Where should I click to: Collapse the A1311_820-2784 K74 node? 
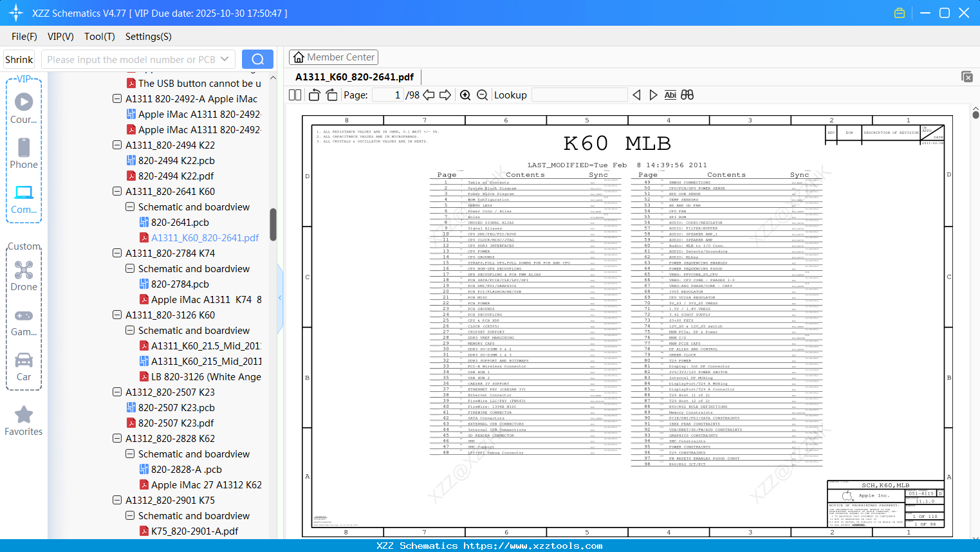117,253
